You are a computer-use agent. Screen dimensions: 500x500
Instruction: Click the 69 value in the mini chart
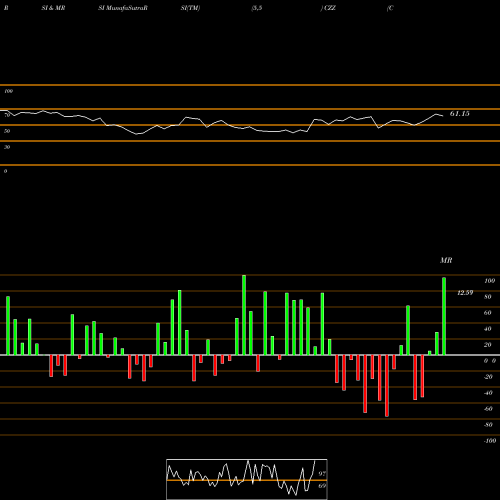322,486
